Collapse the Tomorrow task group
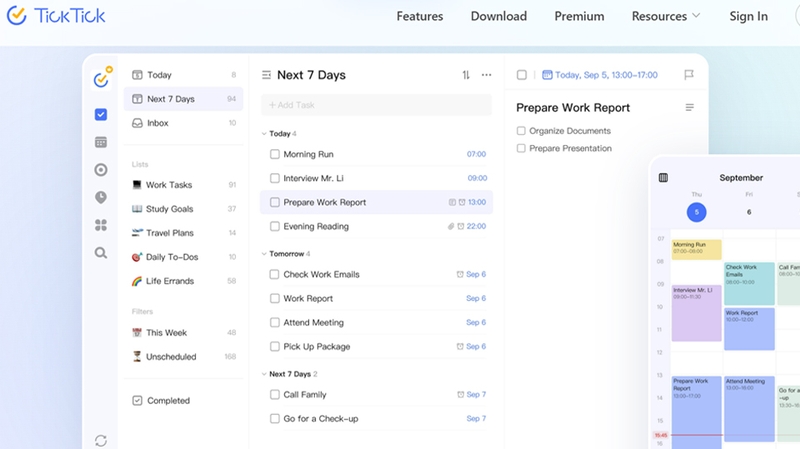This screenshot has height=449, width=800. 264,254
